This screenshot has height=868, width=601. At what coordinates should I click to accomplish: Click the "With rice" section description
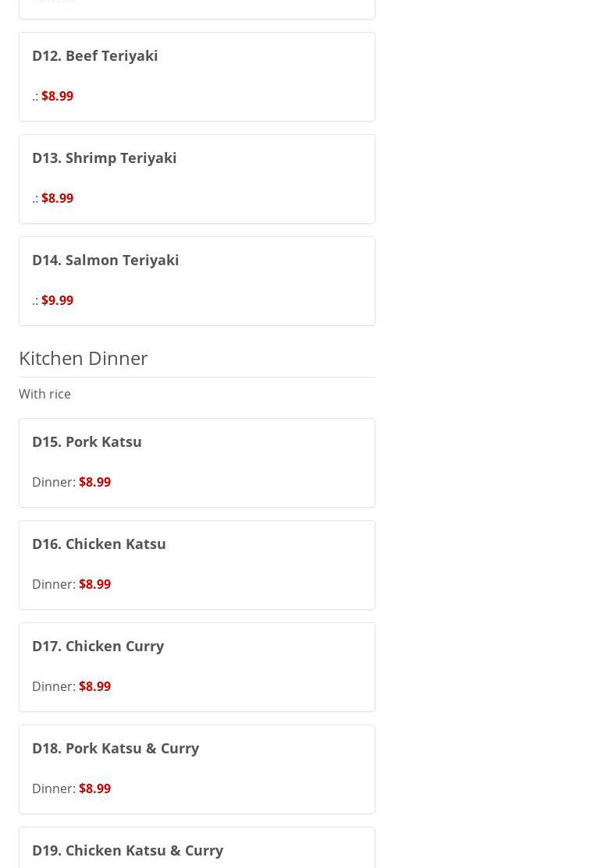click(44, 395)
